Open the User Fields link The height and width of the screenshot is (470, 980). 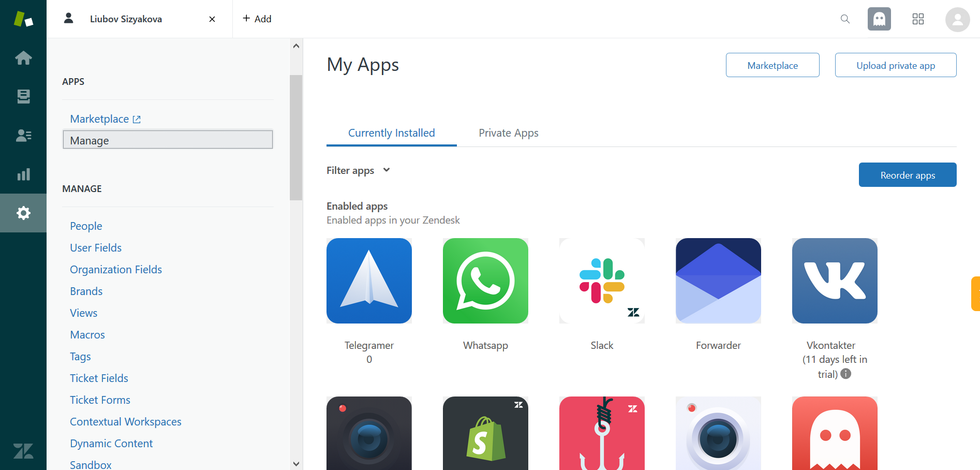(x=96, y=248)
